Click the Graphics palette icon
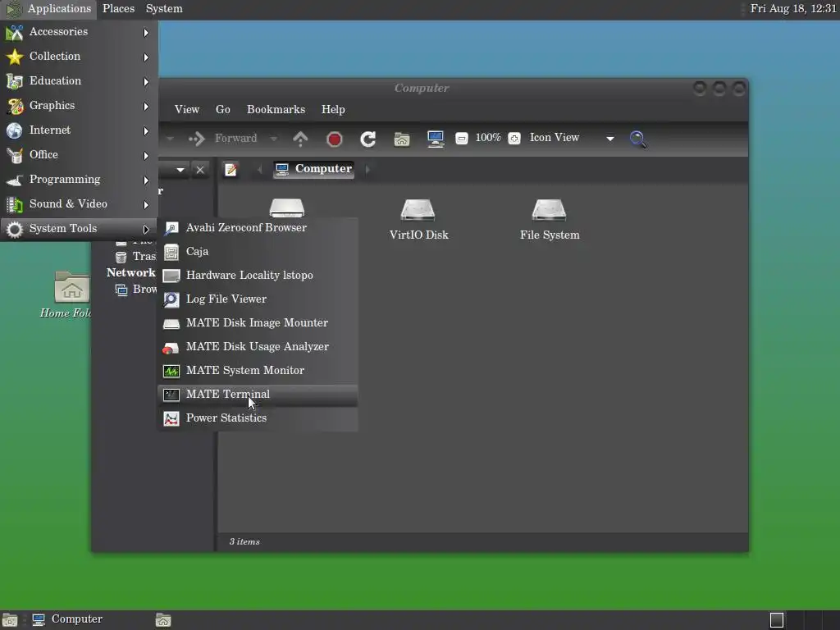 point(15,106)
